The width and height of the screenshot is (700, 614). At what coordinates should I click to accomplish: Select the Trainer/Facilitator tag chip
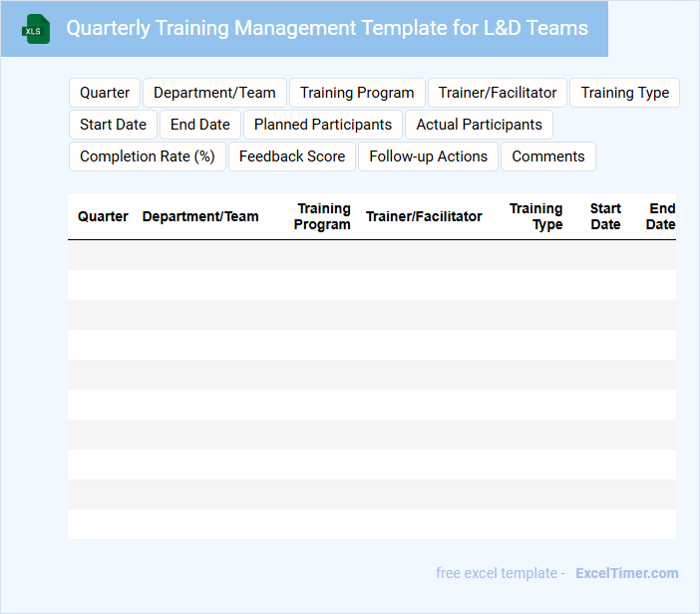click(498, 93)
